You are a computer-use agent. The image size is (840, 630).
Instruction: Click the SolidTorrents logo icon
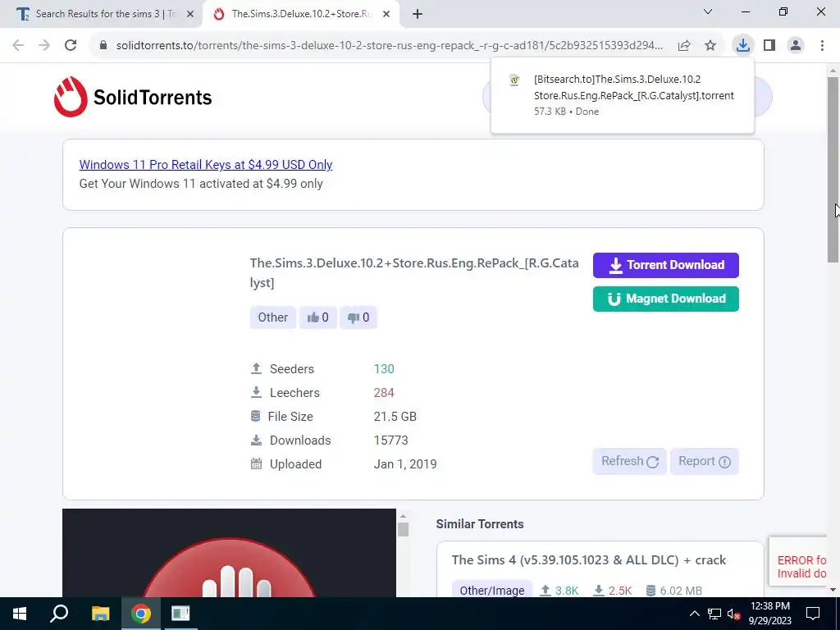(71, 97)
